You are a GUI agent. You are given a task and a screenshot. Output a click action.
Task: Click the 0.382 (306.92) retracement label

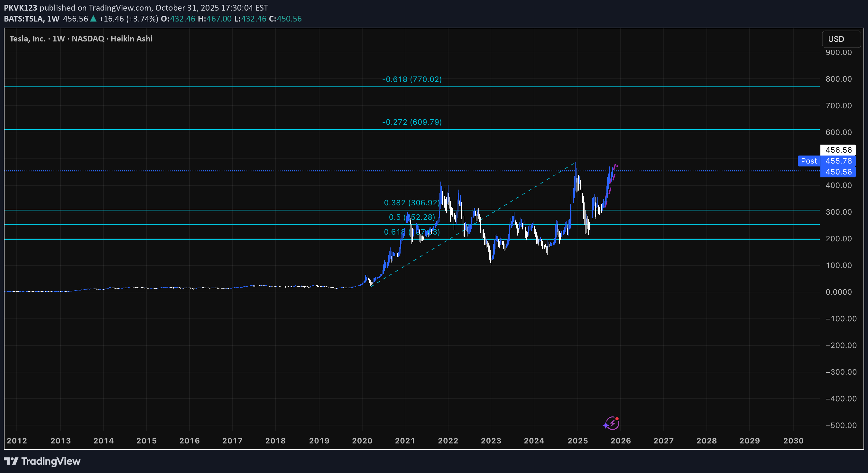coord(411,203)
